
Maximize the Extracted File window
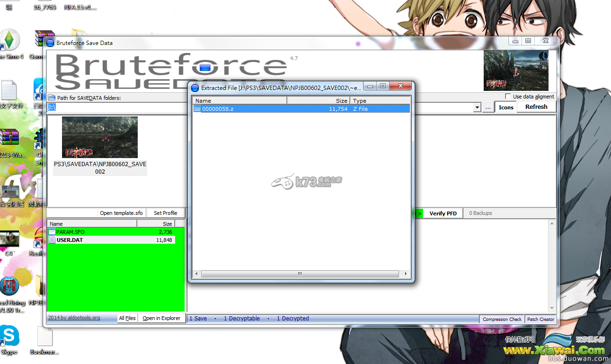pyautogui.click(x=383, y=86)
